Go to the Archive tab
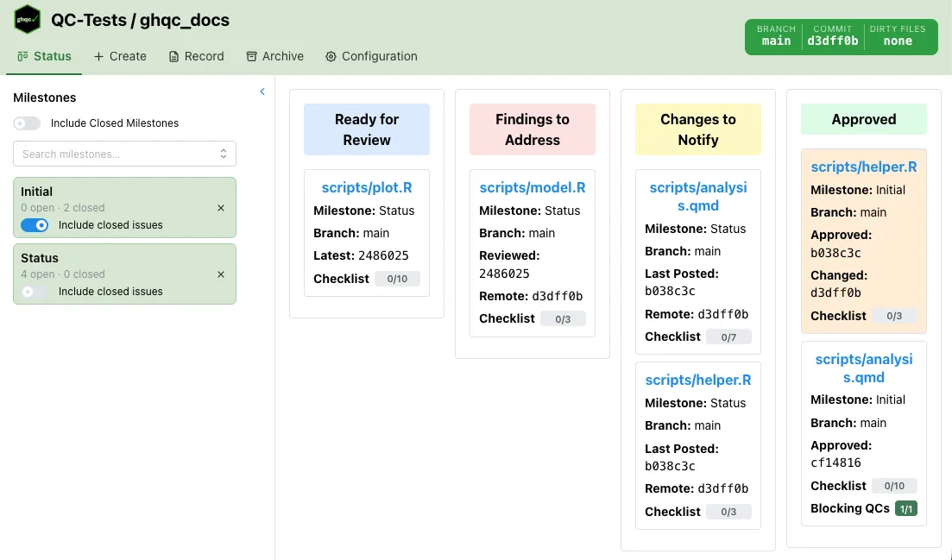952x560 pixels. click(x=274, y=56)
